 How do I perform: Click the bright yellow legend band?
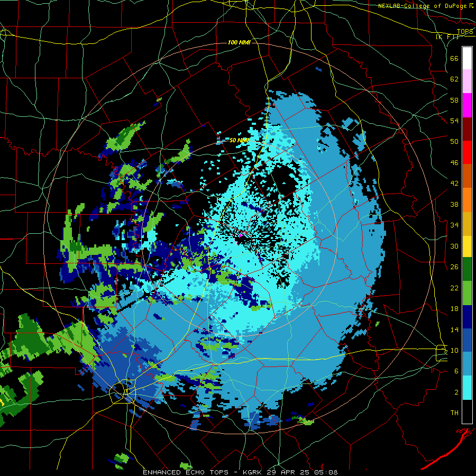tap(467, 246)
